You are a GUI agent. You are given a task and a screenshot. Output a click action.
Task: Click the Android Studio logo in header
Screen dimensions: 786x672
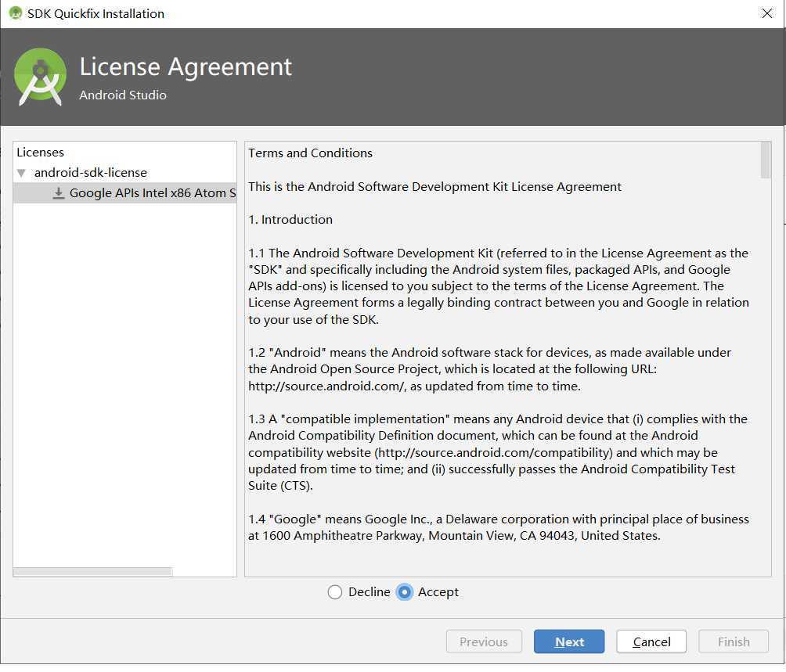point(40,77)
